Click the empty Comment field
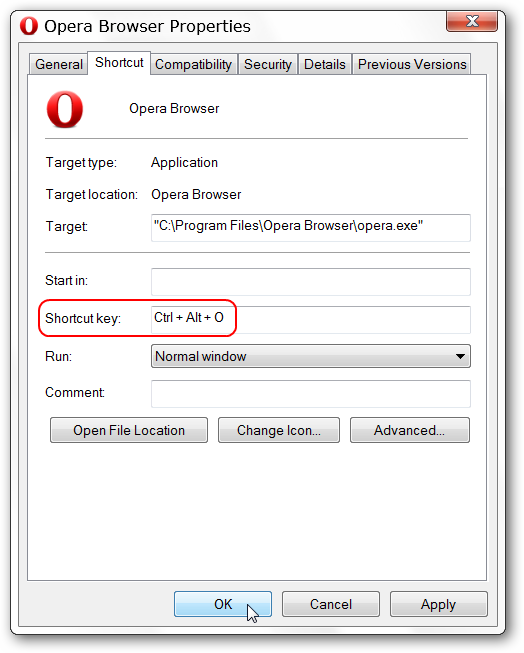Screen dimensions: 524x653 pyautogui.click(x=311, y=394)
